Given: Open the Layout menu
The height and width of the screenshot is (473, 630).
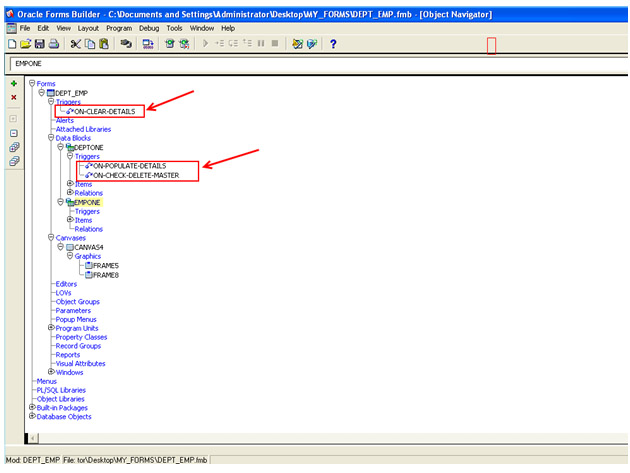Looking at the screenshot, I should (x=88, y=28).
